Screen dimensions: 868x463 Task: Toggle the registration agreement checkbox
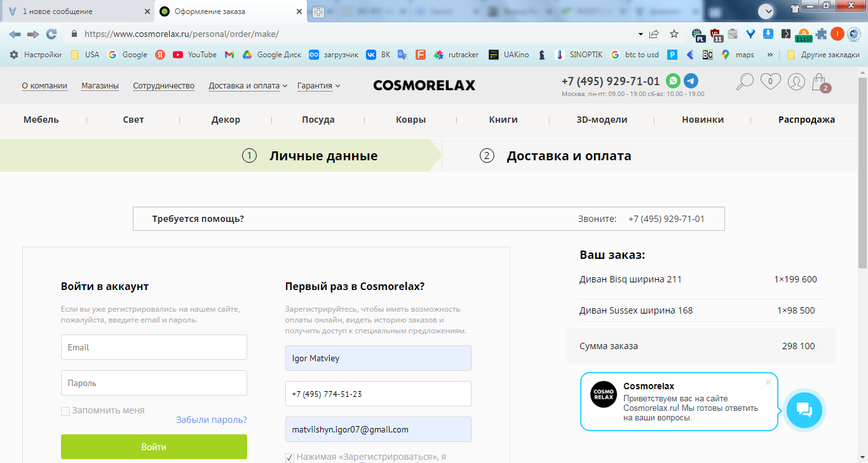click(290, 457)
